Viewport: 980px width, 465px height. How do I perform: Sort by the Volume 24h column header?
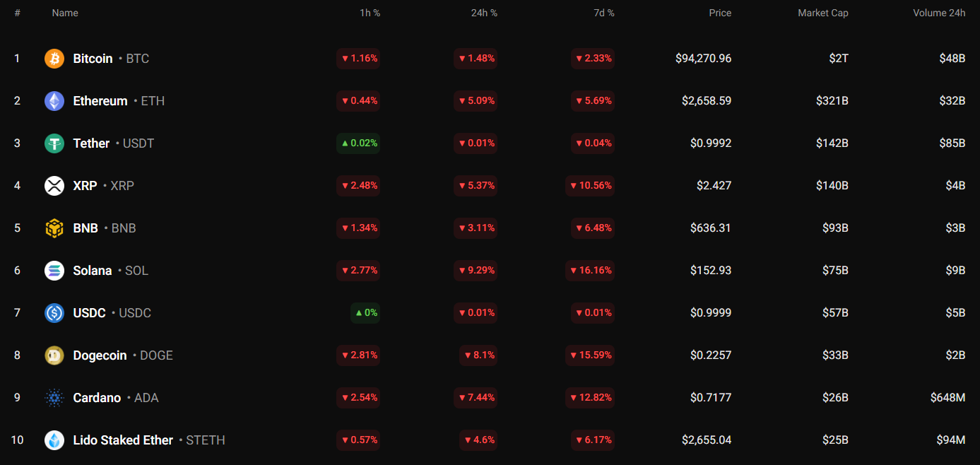click(939, 13)
